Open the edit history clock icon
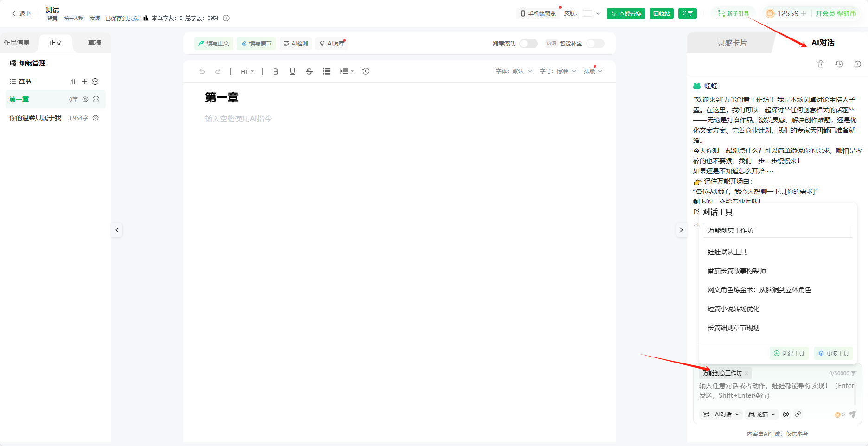This screenshot has height=446, width=868. 366,71
